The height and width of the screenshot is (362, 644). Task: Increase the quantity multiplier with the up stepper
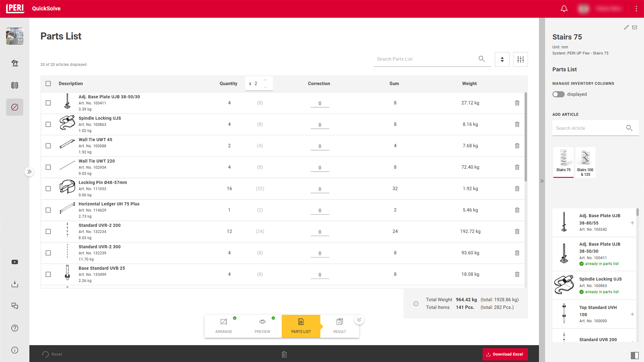(265, 79)
